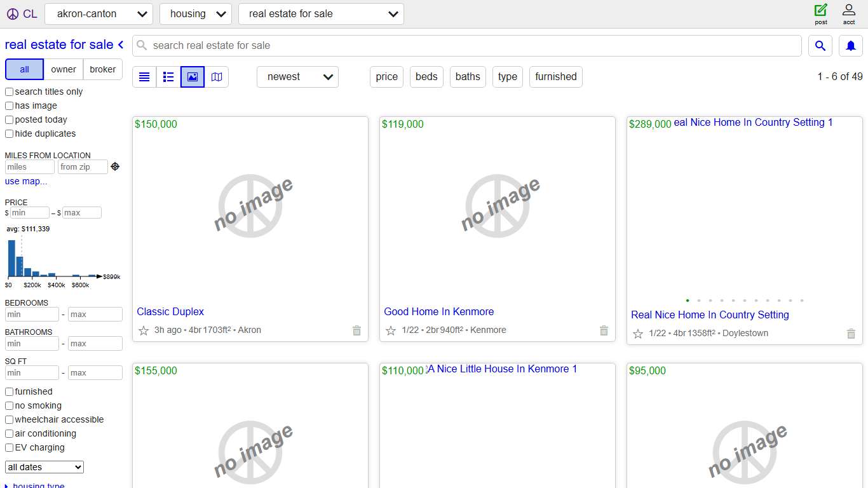Open the Good Home In Kenmore listing

pyautogui.click(x=438, y=311)
